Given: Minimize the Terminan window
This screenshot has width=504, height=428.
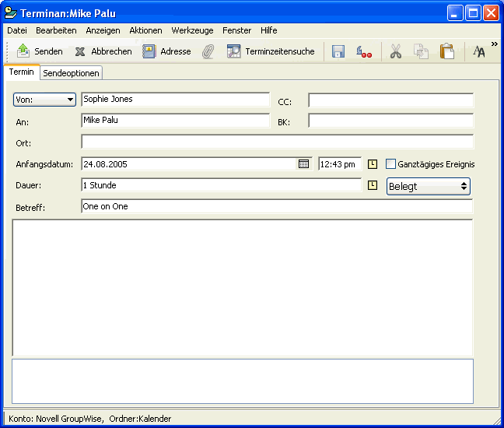Looking at the screenshot, I should click(455, 13).
